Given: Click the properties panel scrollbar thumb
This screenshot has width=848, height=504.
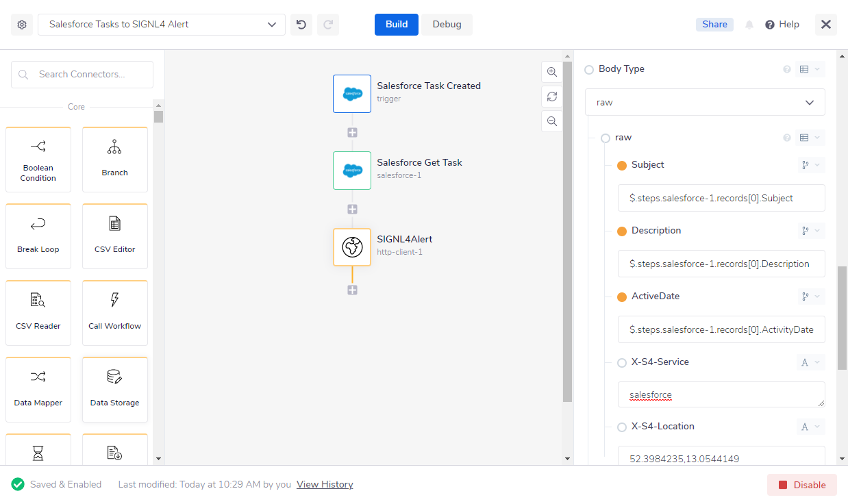Looking at the screenshot, I should [x=843, y=318].
